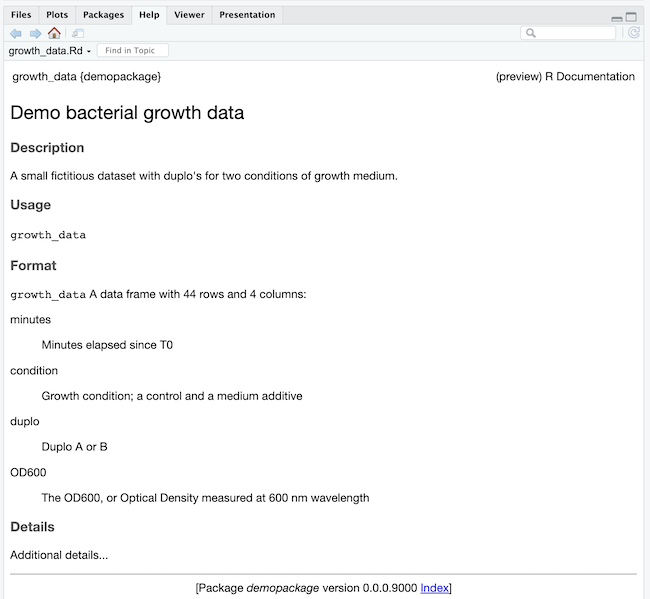Click the Details heading
This screenshot has height=599, width=650.
click(x=32, y=527)
